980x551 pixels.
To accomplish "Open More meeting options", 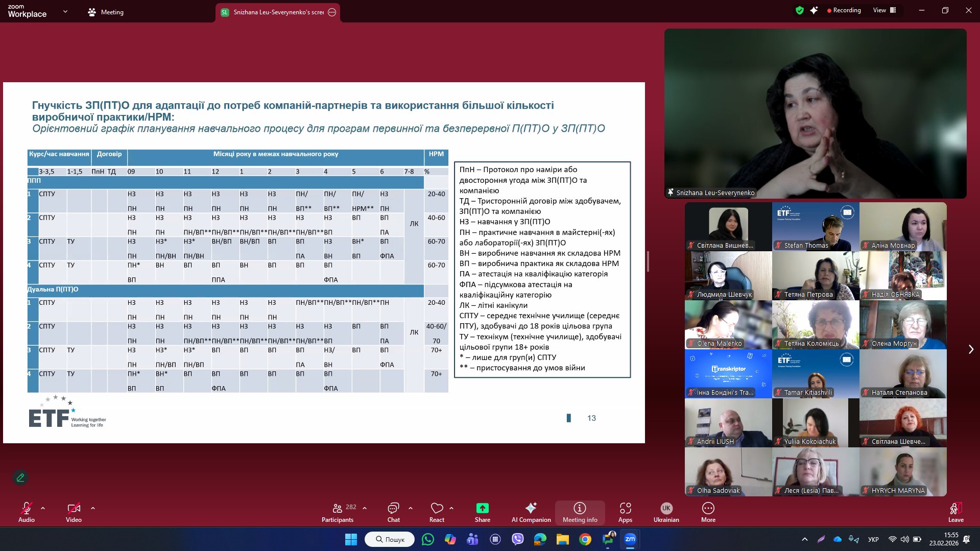I will pyautogui.click(x=708, y=512).
